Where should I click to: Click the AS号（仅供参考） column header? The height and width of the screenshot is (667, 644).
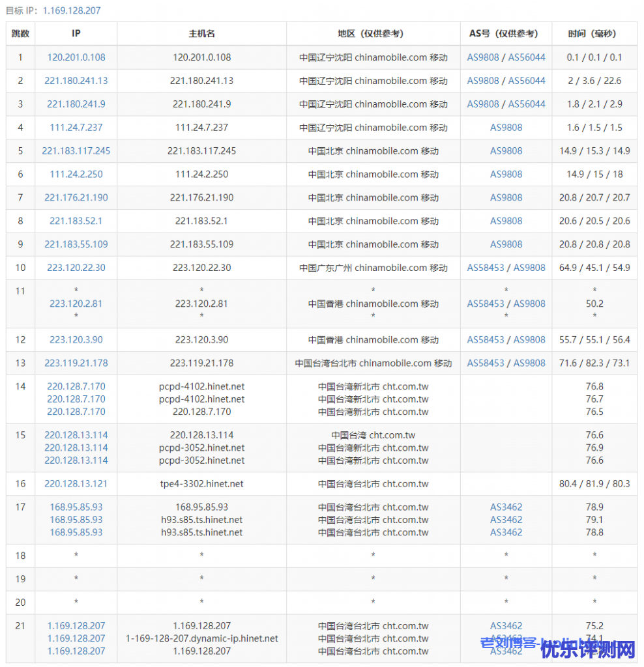[x=506, y=34]
